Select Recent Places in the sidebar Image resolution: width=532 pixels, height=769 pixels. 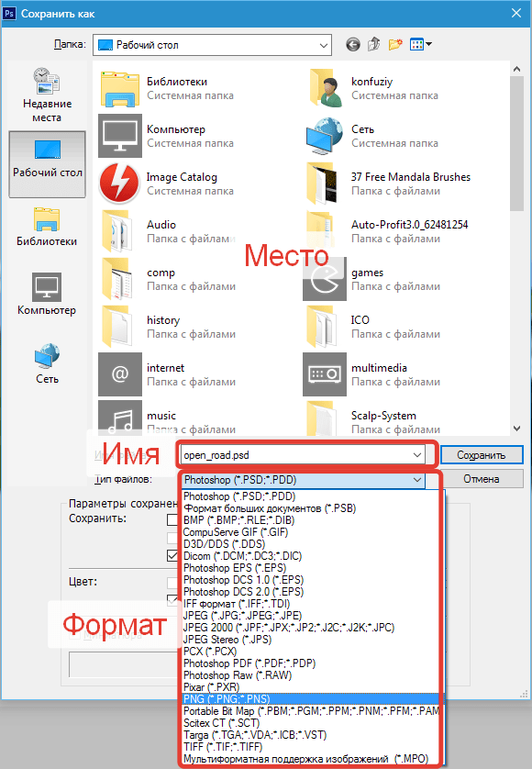(x=47, y=95)
